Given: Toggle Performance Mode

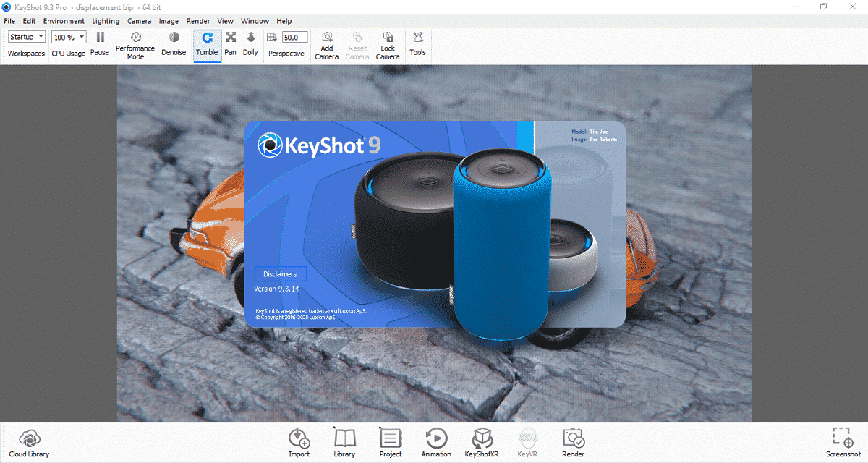Looking at the screenshot, I should pos(135,46).
